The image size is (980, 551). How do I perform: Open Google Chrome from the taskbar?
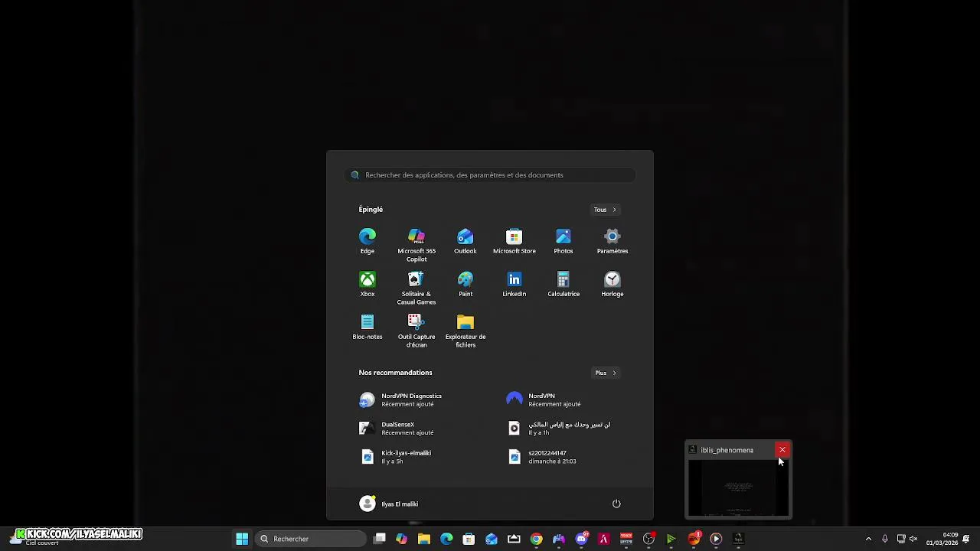coord(536,539)
